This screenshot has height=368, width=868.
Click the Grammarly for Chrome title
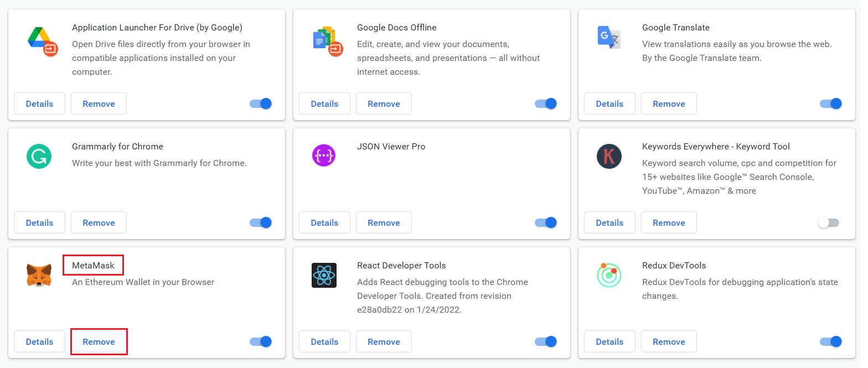coord(117,146)
